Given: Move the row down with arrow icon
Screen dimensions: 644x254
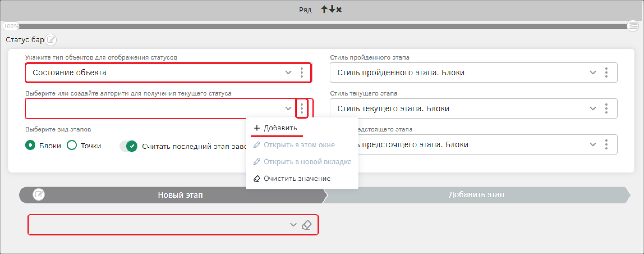Looking at the screenshot, I should [x=332, y=10].
